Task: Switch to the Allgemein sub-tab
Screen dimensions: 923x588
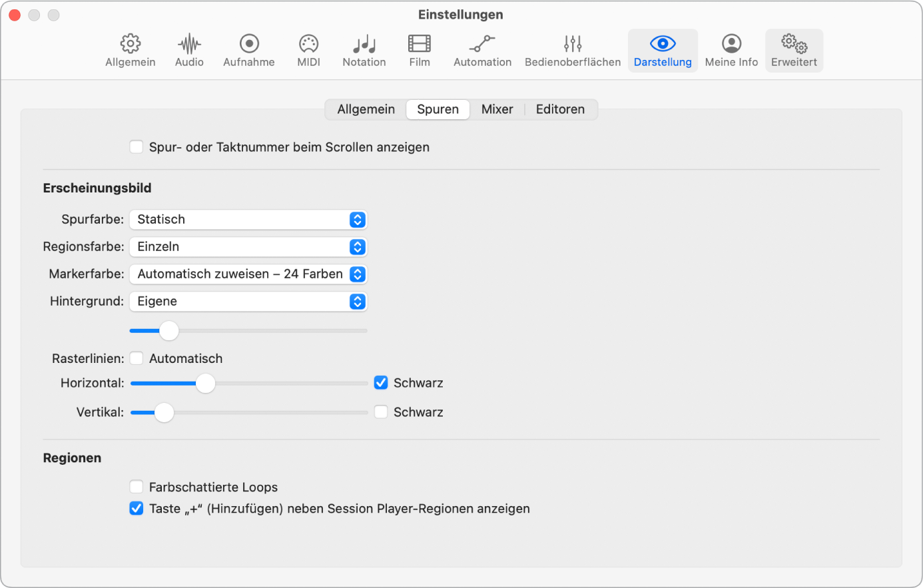Action: [366, 109]
